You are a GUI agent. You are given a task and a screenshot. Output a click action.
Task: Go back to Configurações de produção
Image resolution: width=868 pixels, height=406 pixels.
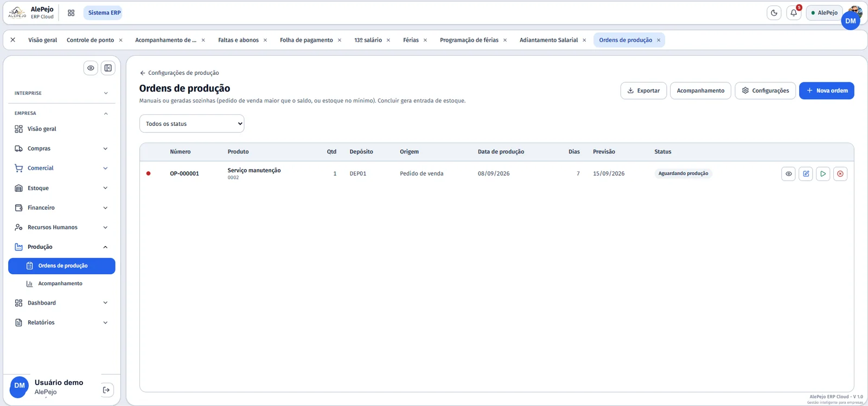click(x=180, y=73)
